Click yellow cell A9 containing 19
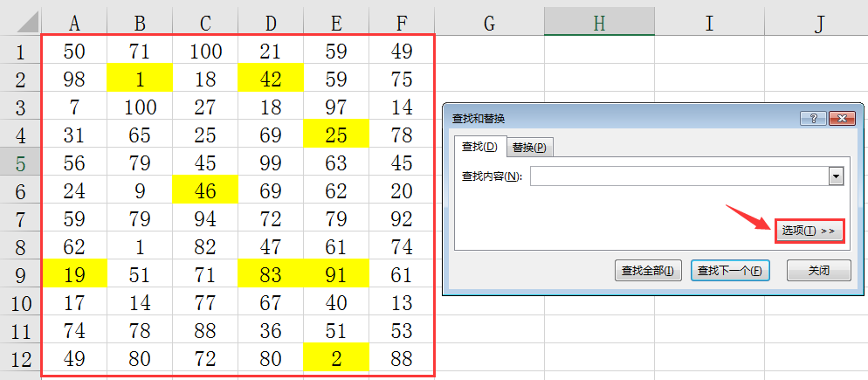 74,275
